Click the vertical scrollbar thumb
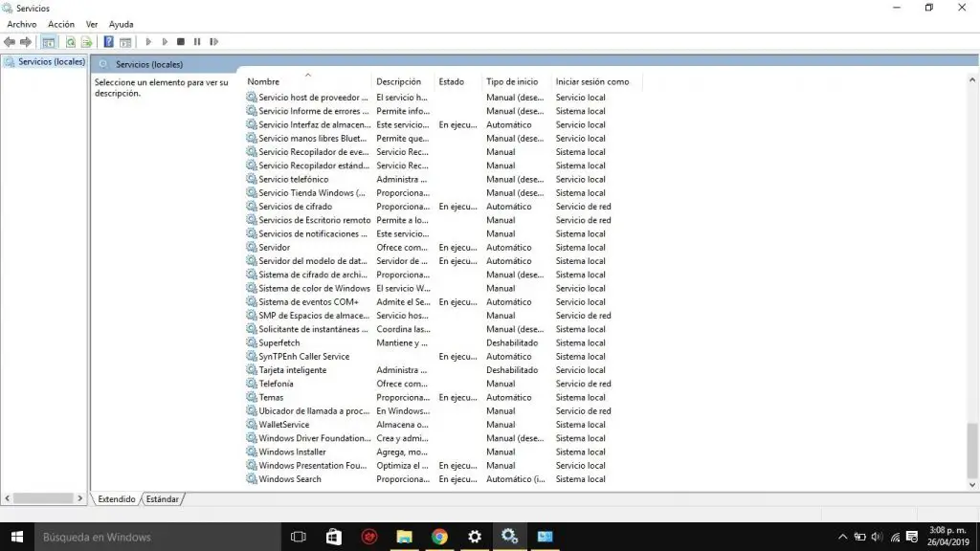This screenshot has height=551, width=980. 972,450
